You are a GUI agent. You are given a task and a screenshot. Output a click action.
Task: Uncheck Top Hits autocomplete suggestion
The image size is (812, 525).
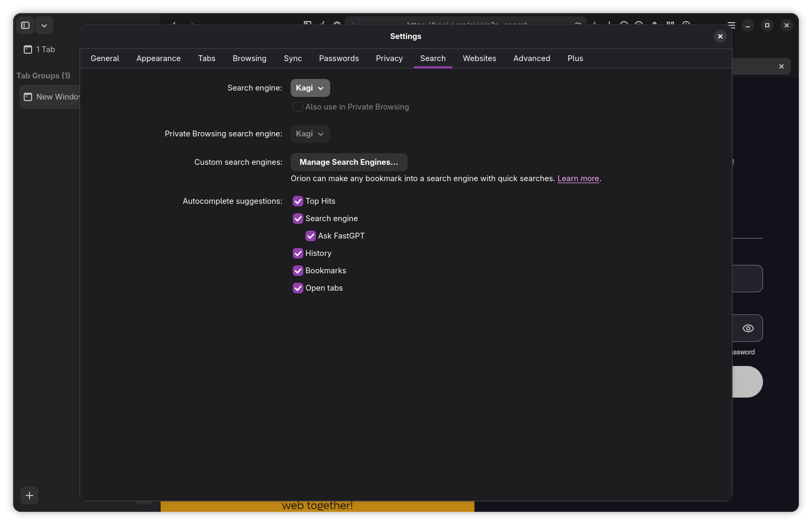coord(298,201)
